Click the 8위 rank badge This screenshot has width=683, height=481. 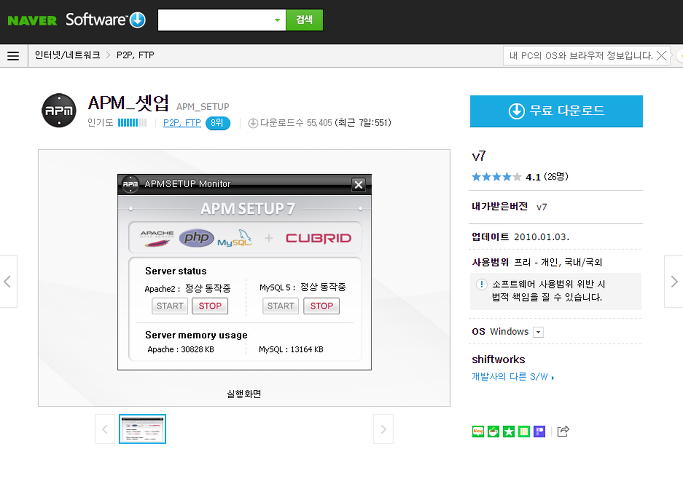[x=217, y=123]
